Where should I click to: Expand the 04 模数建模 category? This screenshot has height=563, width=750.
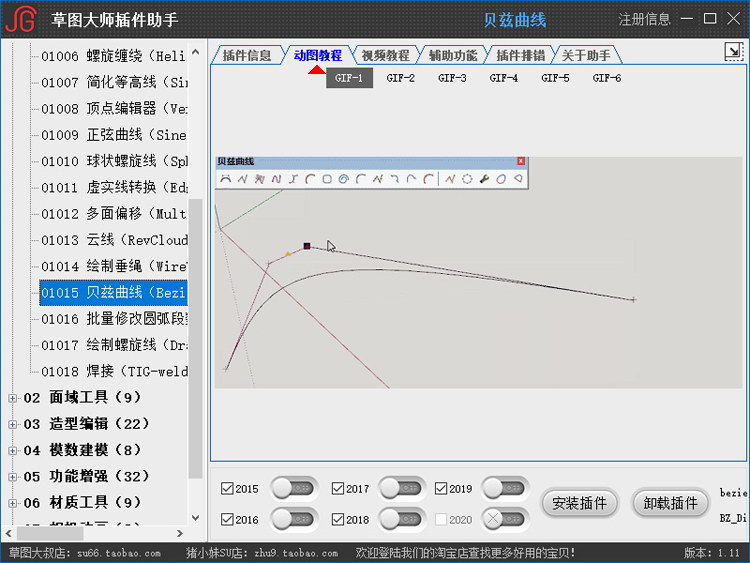pyautogui.click(x=13, y=451)
